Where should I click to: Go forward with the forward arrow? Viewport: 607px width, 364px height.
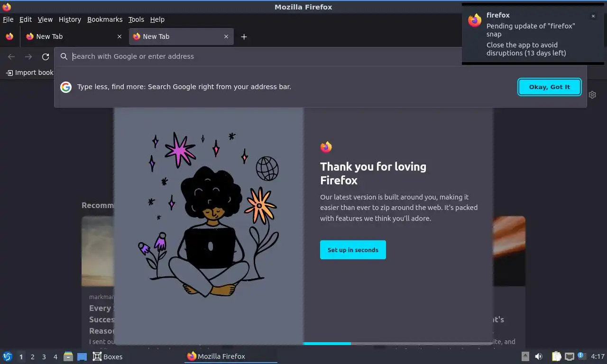28,57
